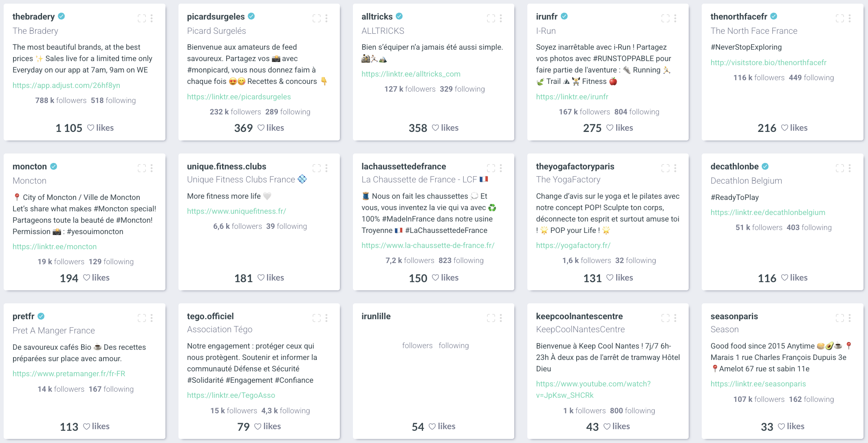The height and width of the screenshot is (443, 868).
Task: Click expand icon on lachaussettedefrance card
Action: (x=491, y=168)
